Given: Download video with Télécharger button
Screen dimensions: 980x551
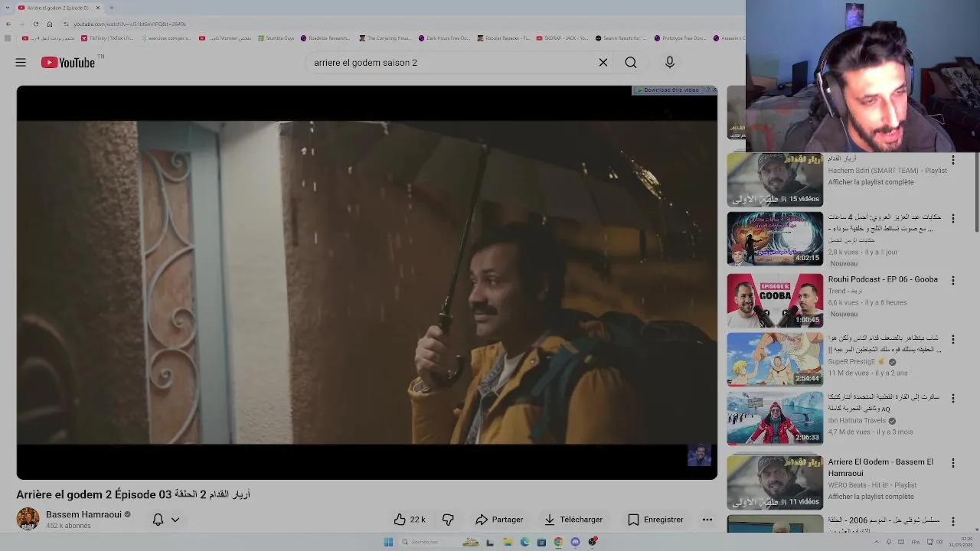Looking at the screenshot, I should pyautogui.click(x=573, y=520).
